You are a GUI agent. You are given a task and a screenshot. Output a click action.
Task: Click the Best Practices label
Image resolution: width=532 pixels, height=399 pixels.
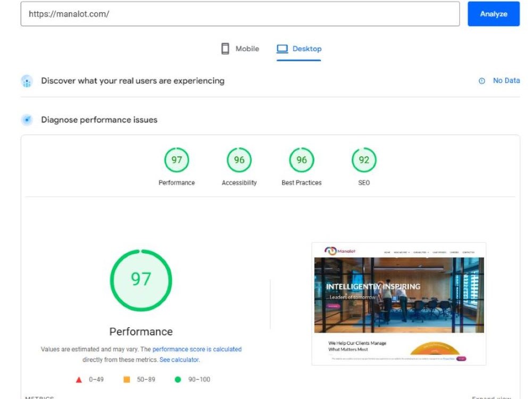(x=301, y=182)
